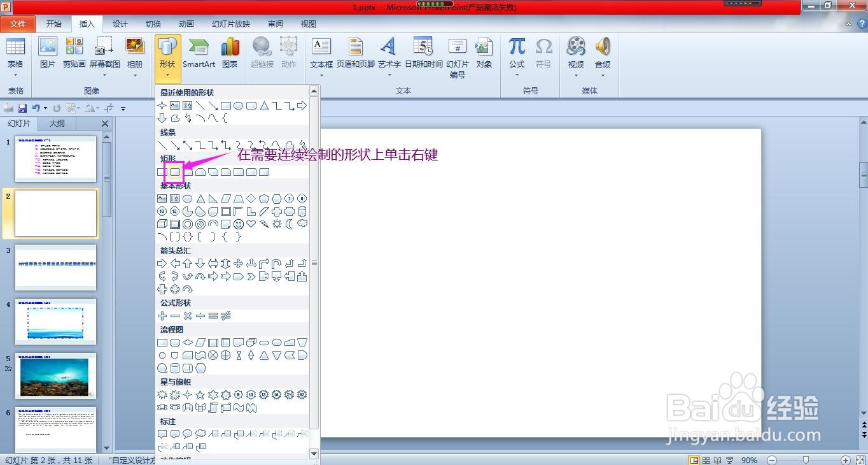This screenshot has height=465, width=868.
Task: Open the 动画 animations tab
Action: point(186,24)
